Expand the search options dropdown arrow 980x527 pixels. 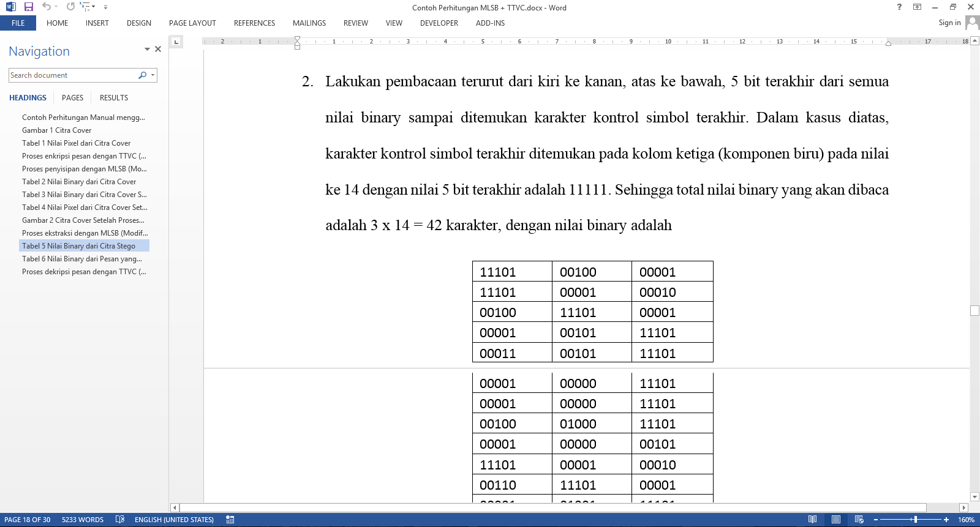coord(153,75)
